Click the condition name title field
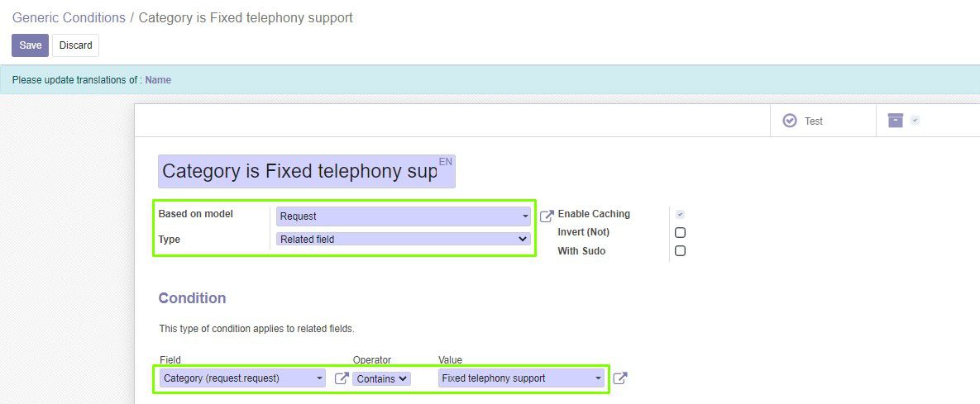The width and height of the screenshot is (980, 404). pyautogui.click(x=306, y=172)
